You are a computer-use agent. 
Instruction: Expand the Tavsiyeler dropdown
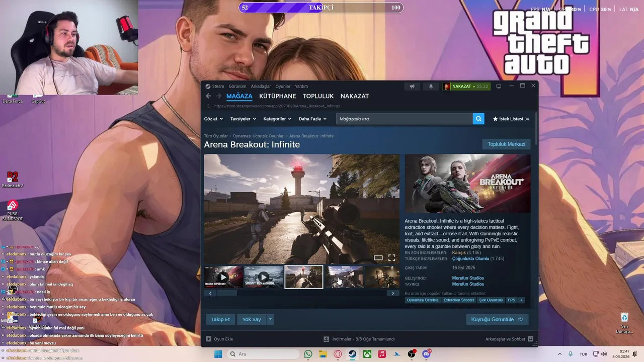point(243,119)
